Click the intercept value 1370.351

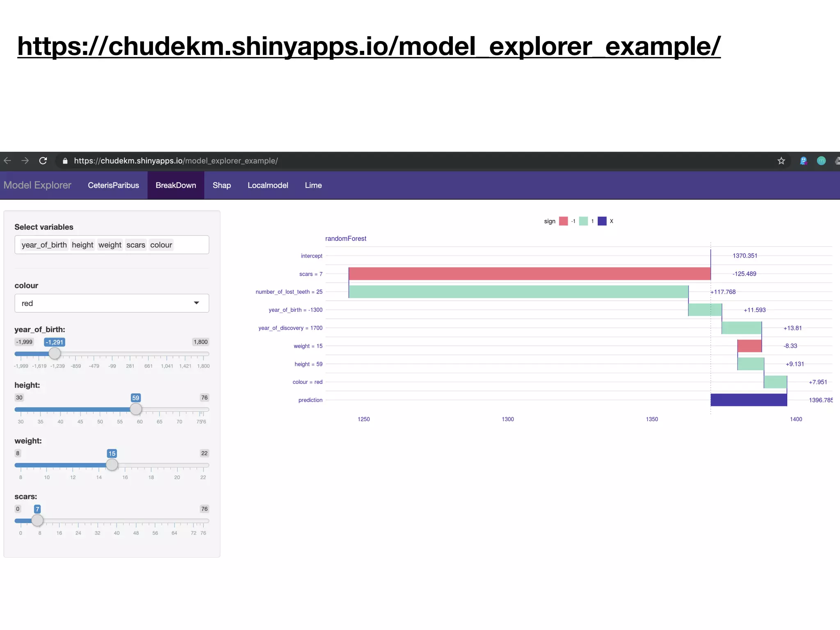click(x=745, y=256)
